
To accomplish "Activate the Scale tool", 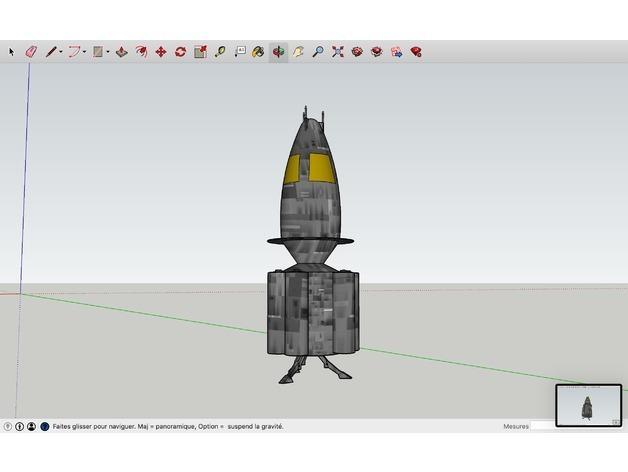I will point(200,52).
